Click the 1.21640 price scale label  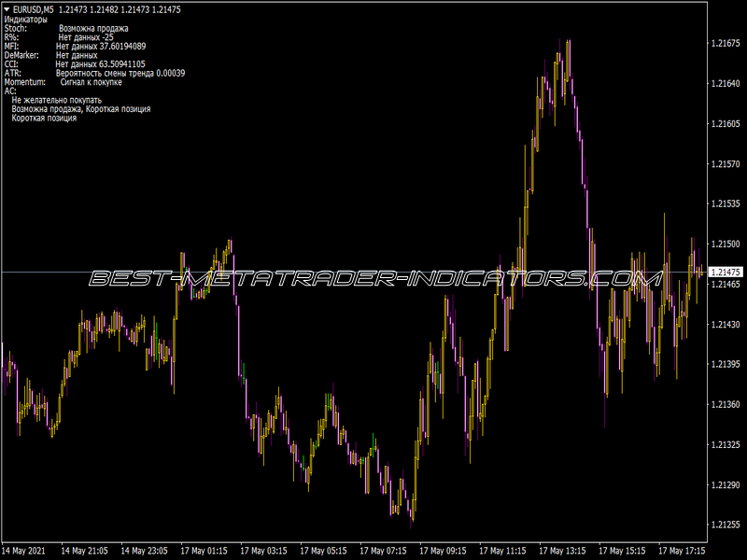click(x=726, y=83)
